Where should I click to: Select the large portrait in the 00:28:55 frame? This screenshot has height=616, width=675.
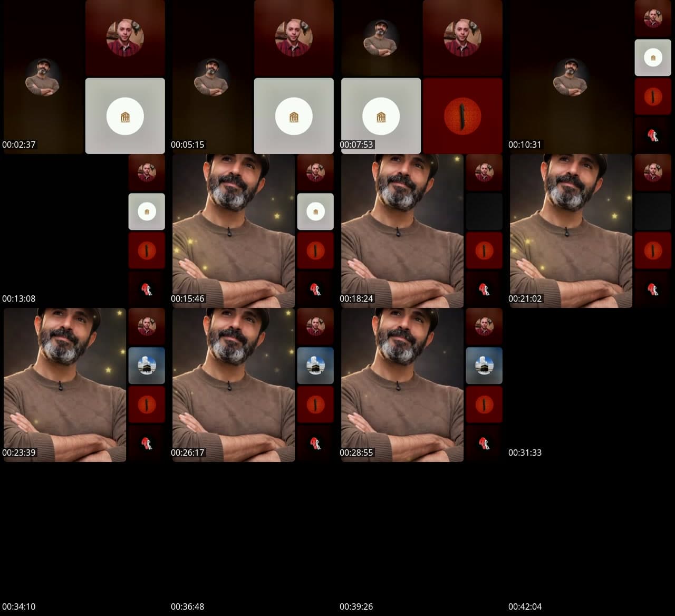402,385
